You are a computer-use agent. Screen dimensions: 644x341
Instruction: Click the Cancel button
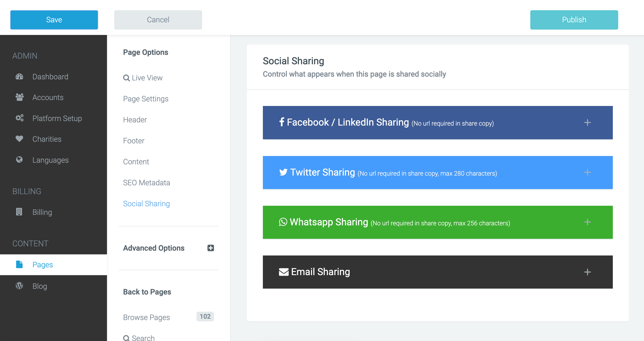(158, 20)
